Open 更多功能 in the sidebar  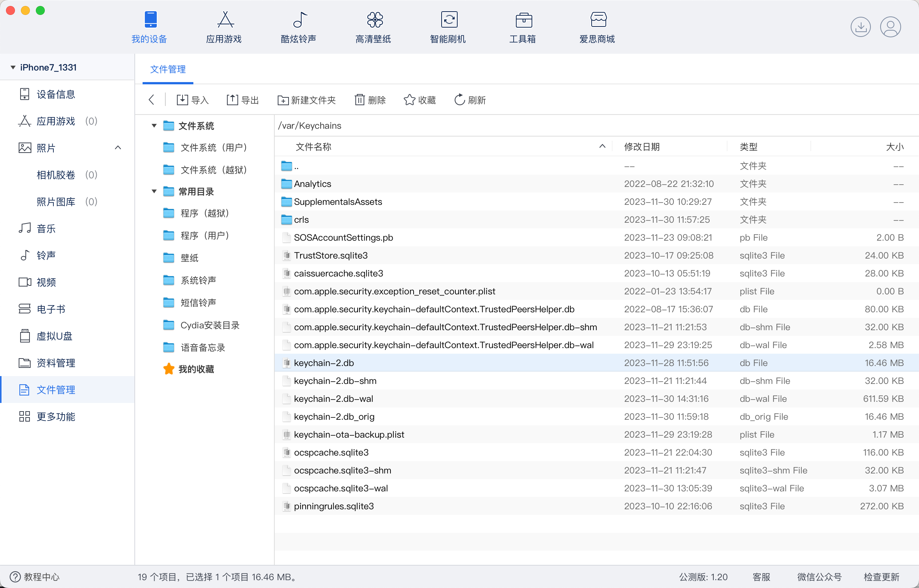click(67, 417)
